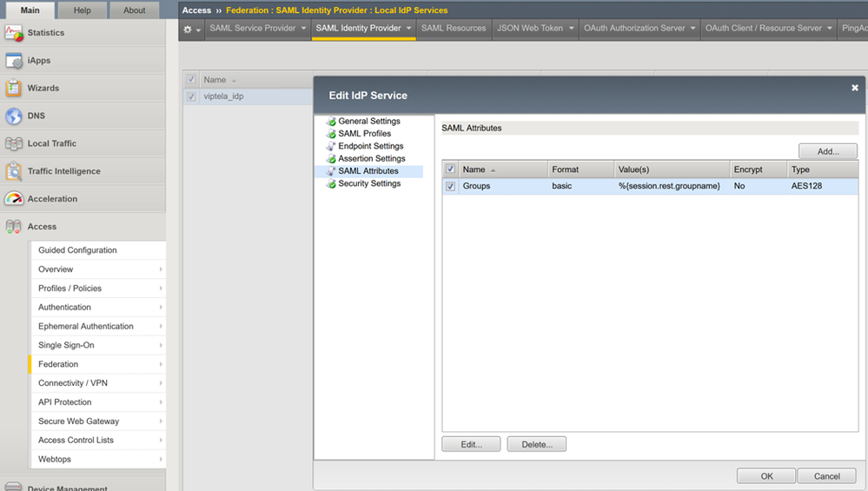The height and width of the screenshot is (491, 868).
Task: Open the settings gear menu
Action: 191,29
